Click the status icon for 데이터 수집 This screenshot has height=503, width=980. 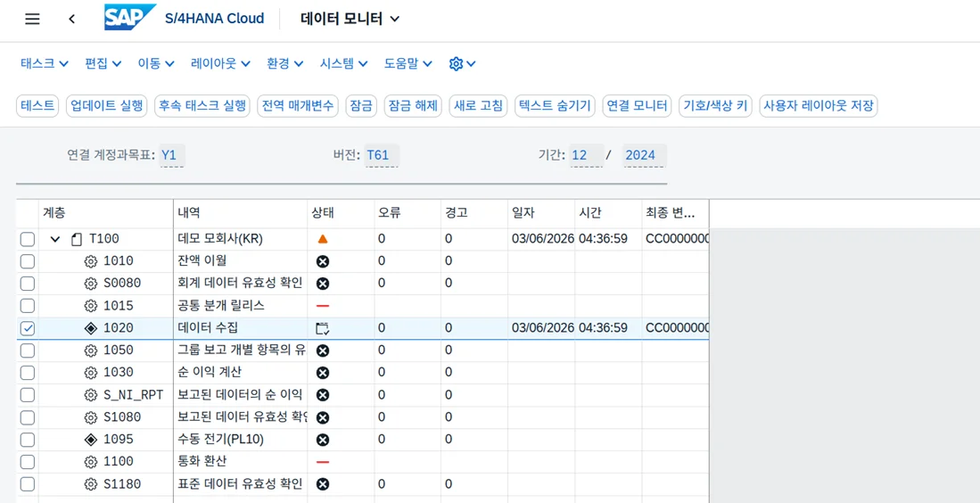point(323,329)
